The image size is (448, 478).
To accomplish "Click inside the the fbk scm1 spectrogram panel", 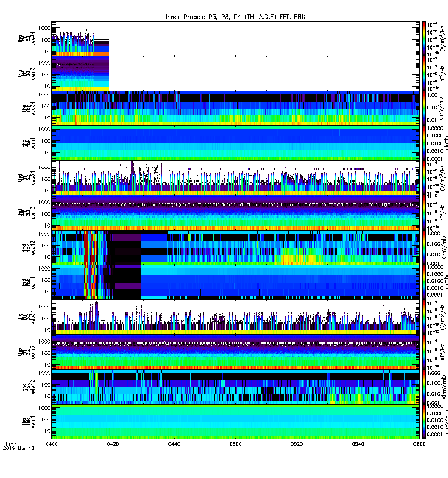I will point(235,422).
